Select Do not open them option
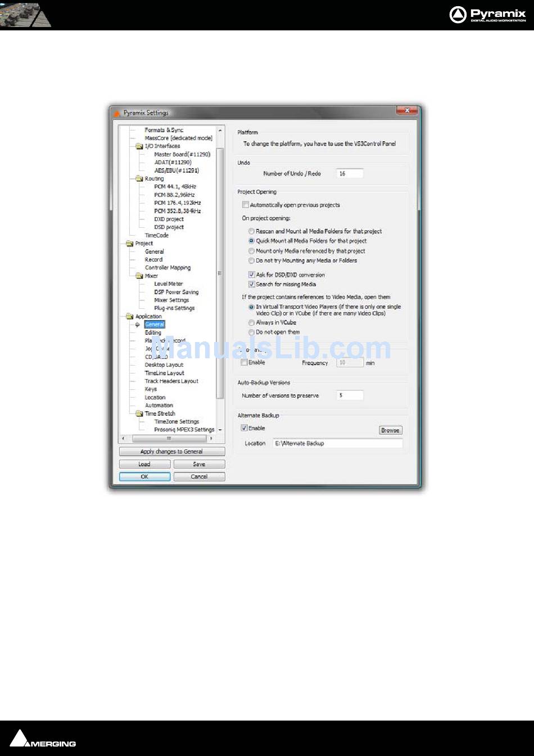Image resolution: width=534 pixels, height=756 pixels. pos(252,332)
